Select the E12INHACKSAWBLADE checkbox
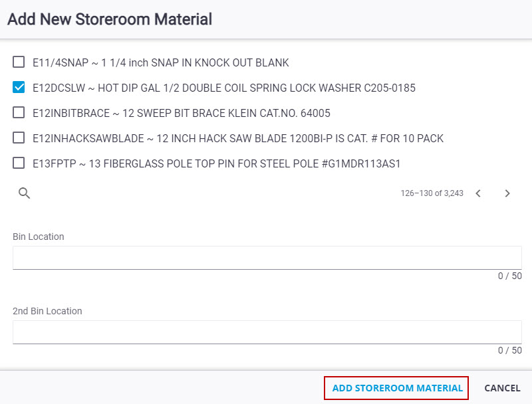The height and width of the screenshot is (404, 532). [19, 138]
